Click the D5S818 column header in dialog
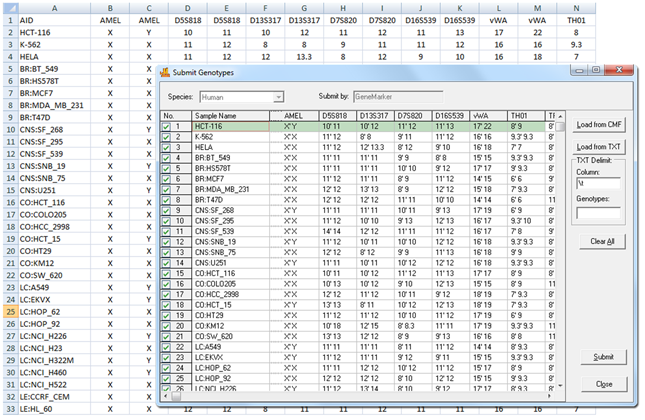The width and height of the screenshot is (645, 420). pos(337,116)
